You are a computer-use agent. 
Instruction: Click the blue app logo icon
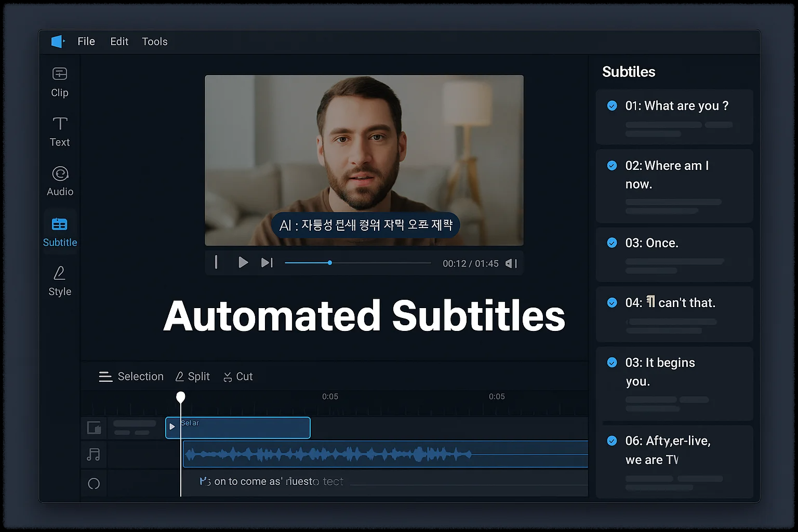coord(58,42)
